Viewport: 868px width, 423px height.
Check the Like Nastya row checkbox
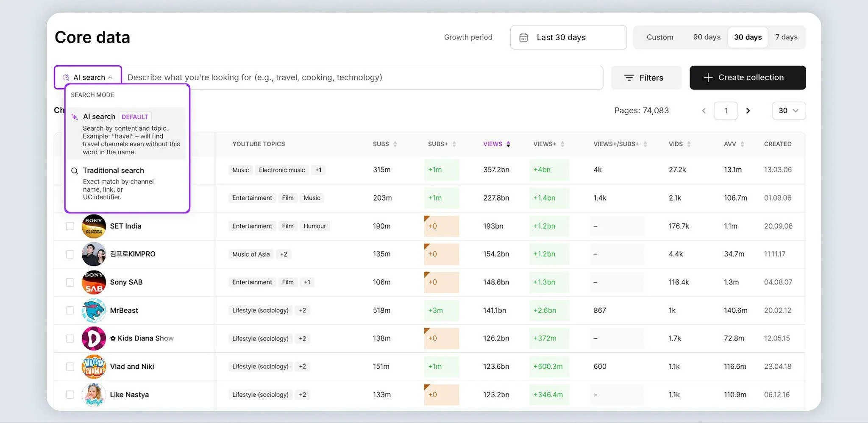[70, 395]
